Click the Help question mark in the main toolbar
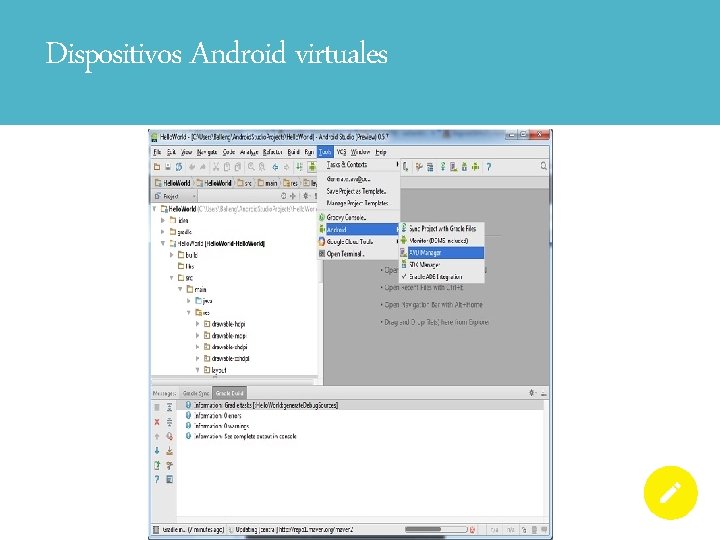Image resolution: width=720 pixels, height=540 pixels. [489, 167]
